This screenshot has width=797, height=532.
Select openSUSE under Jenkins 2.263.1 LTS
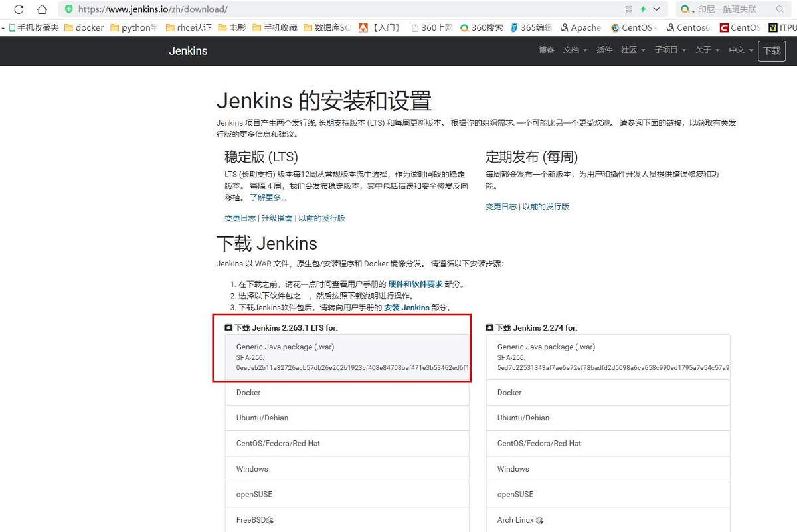tap(347, 494)
